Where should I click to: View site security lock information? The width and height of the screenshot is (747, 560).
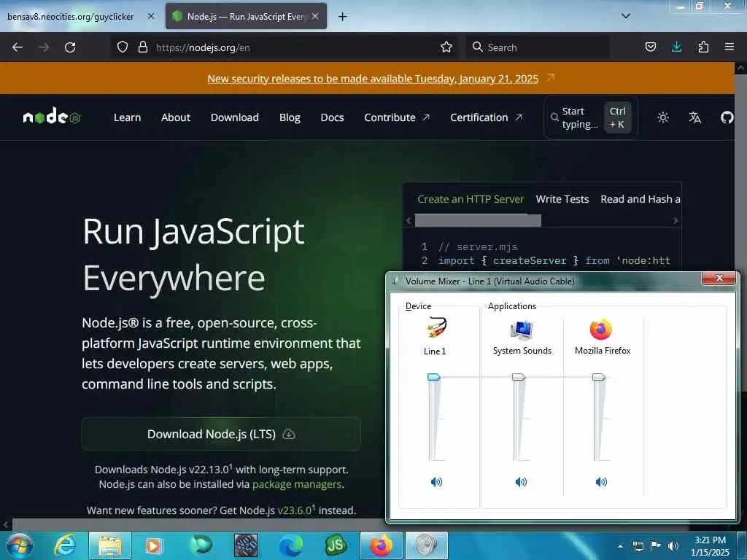click(x=142, y=47)
